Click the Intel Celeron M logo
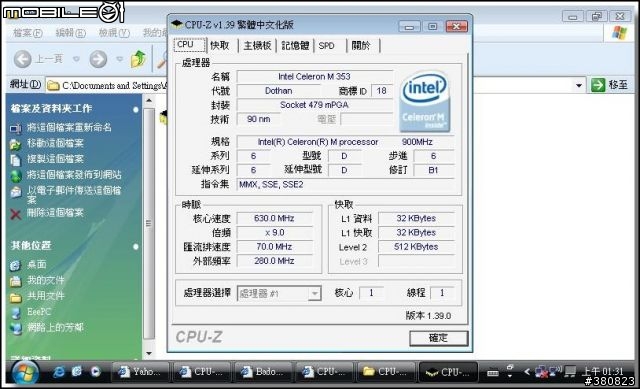Screen dimensions: 640x389 coord(425,102)
